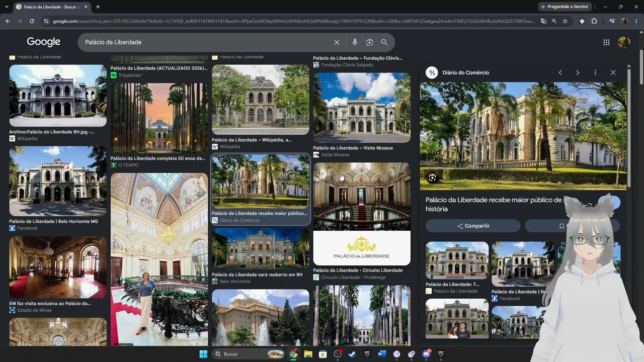
Task: Open the Google account avatar
Action: point(624,42)
